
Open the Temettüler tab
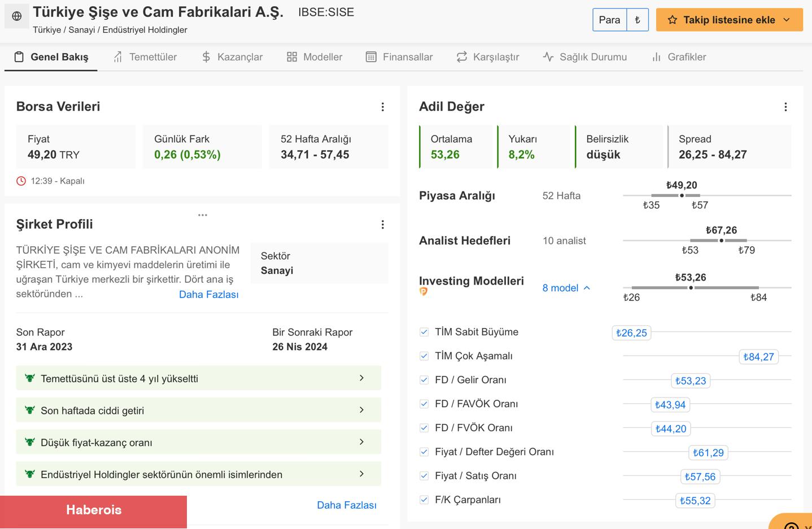coord(145,57)
